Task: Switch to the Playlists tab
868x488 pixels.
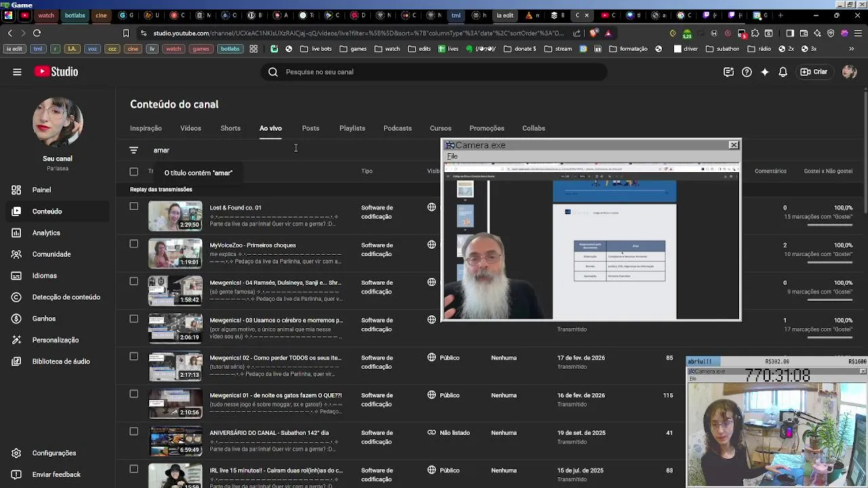Action: [352, 128]
